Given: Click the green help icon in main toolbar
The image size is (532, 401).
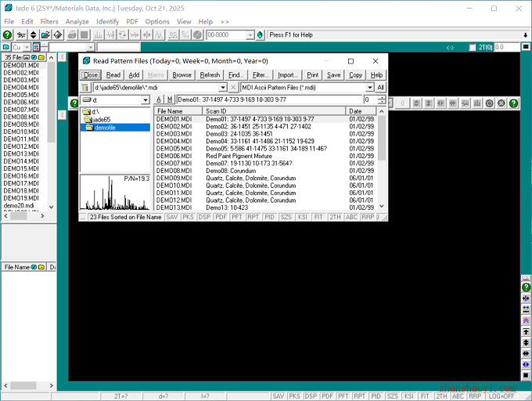Looking at the screenshot, I should point(7,35).
